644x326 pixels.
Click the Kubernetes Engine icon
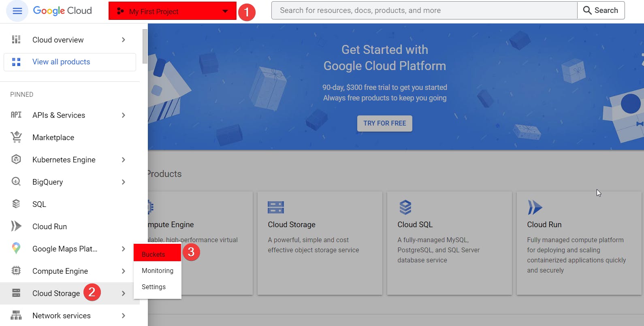[x=16, y=160]
